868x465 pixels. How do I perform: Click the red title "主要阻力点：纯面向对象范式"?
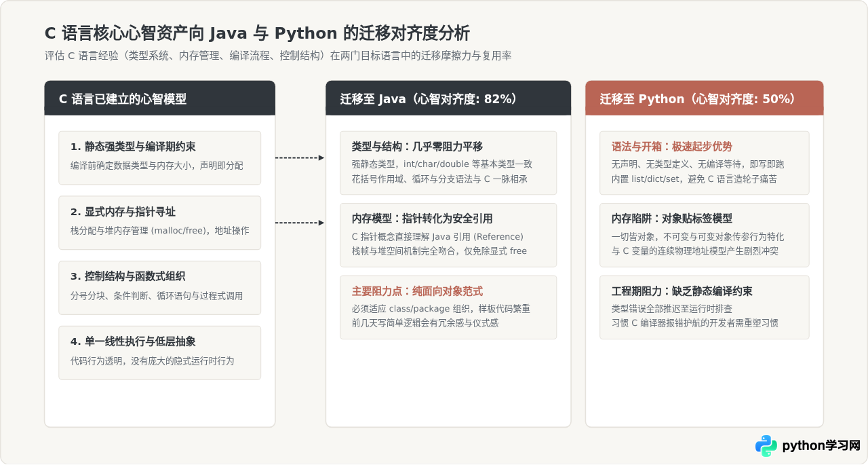417,291
